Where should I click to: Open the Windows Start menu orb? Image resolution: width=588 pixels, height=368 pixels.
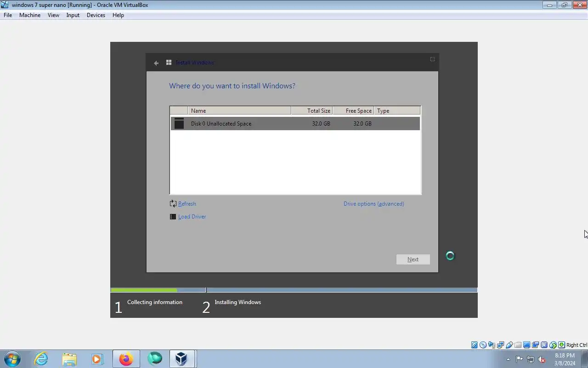point(12,359)
